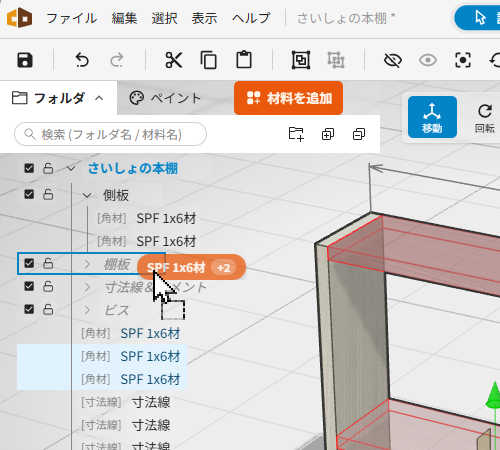Open the ファイル menu
The image size is (500, 450).
[72, 18]
